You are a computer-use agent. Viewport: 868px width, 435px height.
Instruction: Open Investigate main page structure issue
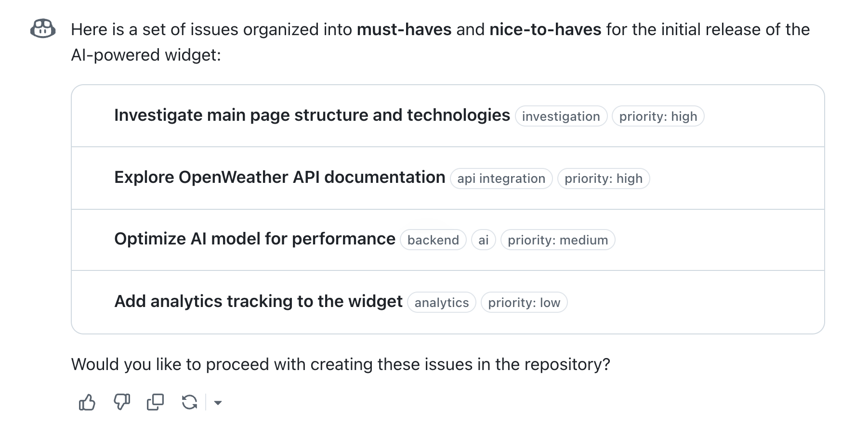(x=312, y=115)
